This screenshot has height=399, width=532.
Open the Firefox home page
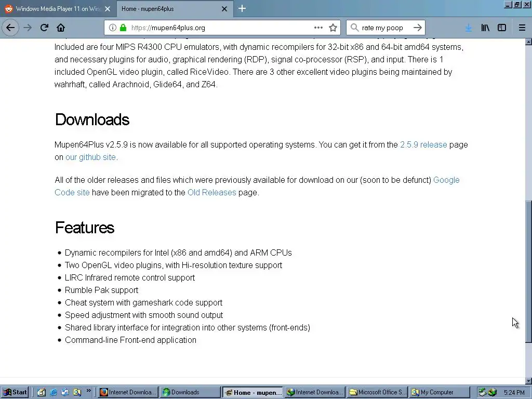click(x=61, y=28)
